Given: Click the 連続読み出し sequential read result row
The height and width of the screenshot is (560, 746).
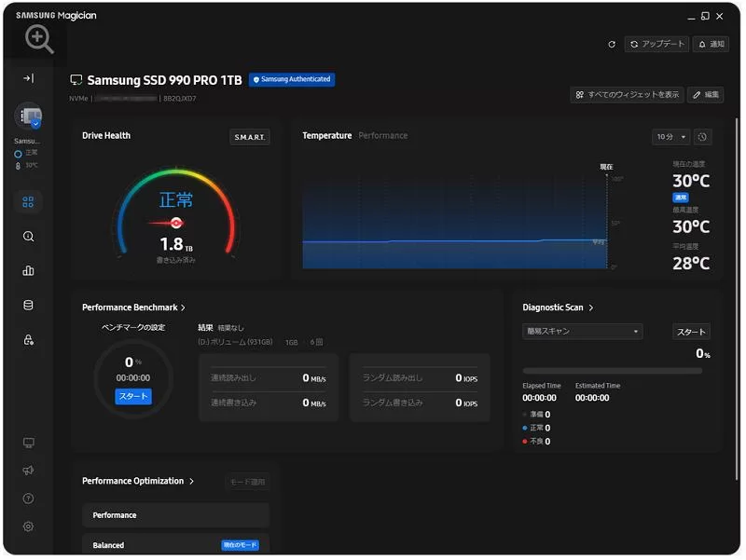Looking at the screenshot, I should (269, 378).
